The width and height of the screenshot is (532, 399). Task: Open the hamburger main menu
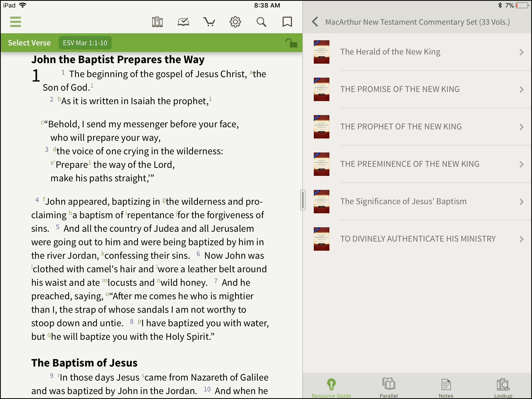click(x=15, y=22)
